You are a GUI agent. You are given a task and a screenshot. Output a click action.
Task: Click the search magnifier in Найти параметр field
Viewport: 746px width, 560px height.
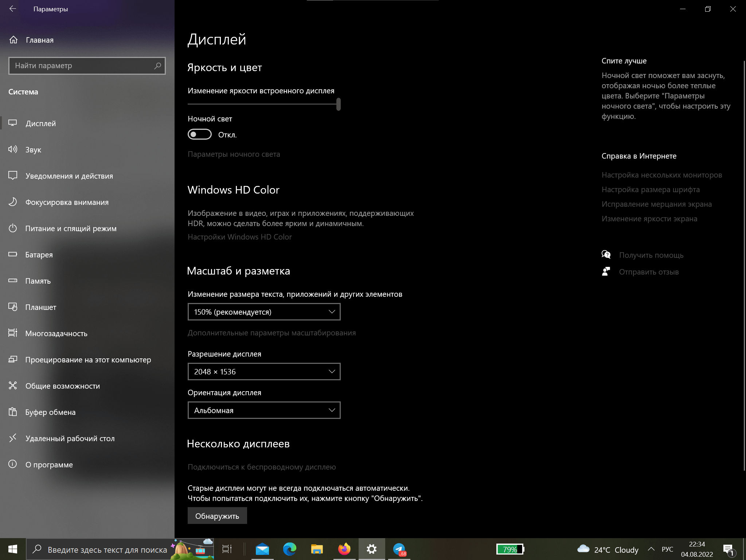[x=157, y=66]
